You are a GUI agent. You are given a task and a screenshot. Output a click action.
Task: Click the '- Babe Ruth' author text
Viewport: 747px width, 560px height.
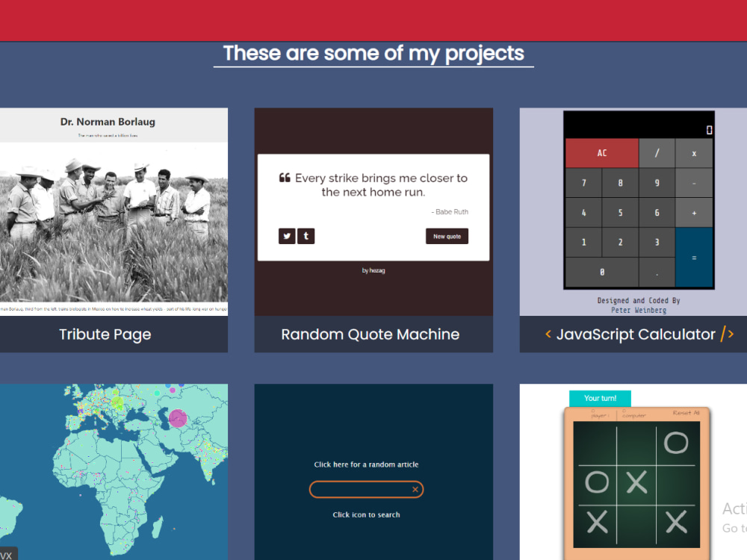(x=450, y=212)
